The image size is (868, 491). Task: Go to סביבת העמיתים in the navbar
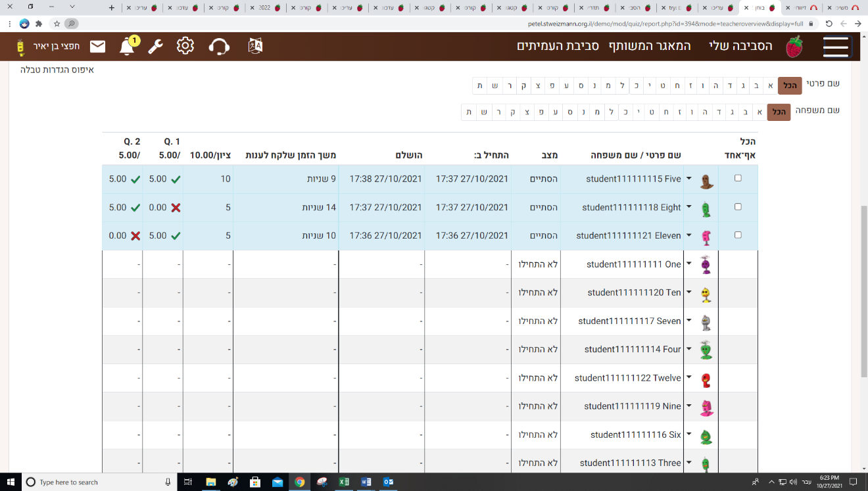point(558,46)
